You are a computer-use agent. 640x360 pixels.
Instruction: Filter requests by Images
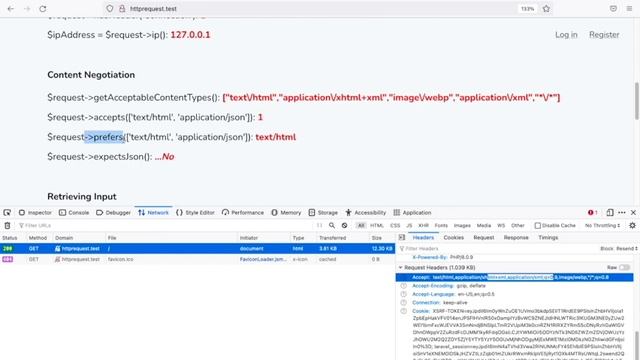[462, 225]
